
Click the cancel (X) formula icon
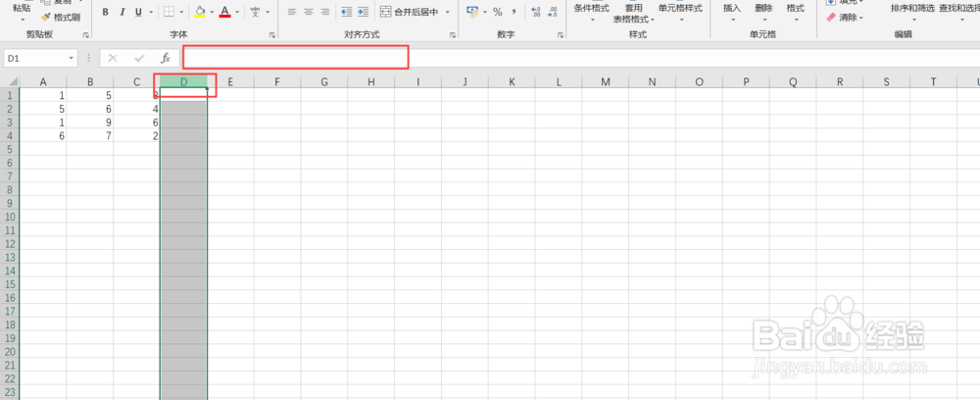coord(113,58)
